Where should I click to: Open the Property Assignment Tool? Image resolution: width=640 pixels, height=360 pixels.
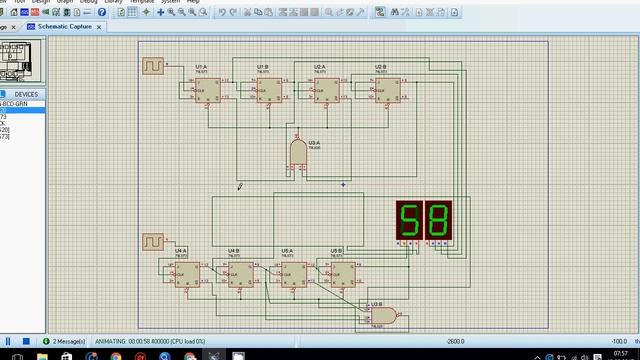[405, 12]
